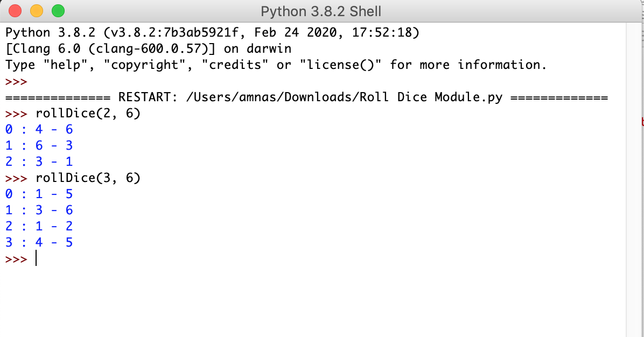Viewport: 644px width, 337px height.
Task: Click the close (red traffic light) button
Action: point(14,10)
